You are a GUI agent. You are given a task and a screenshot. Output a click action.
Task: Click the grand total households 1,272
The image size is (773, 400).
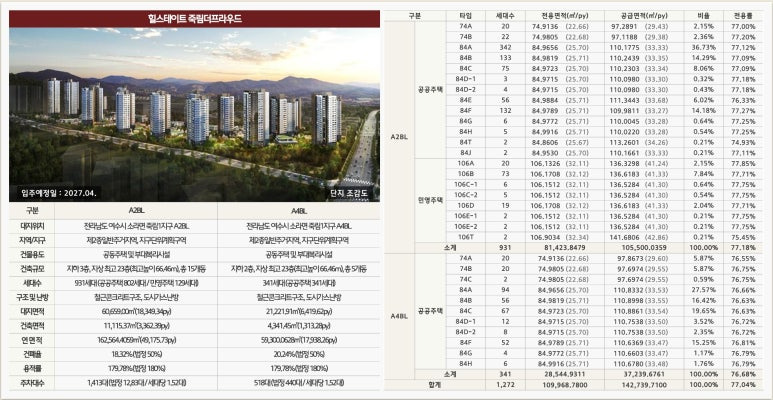[505, 384]
